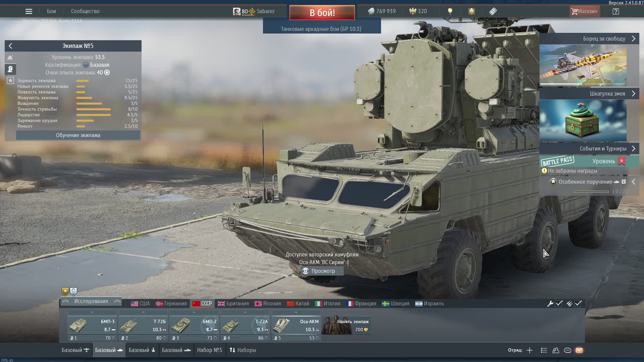Open the hamburger main menu icon
644x362 pixels.
[x=29, y=11]
